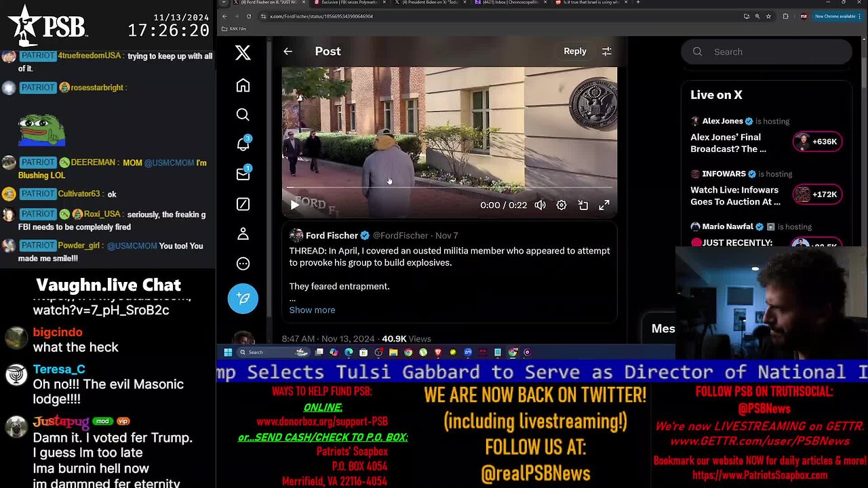Viewport: 868px width, 488px height.
Task: Click Teresa_C username in chat
Action: click(x=59, y=369)
